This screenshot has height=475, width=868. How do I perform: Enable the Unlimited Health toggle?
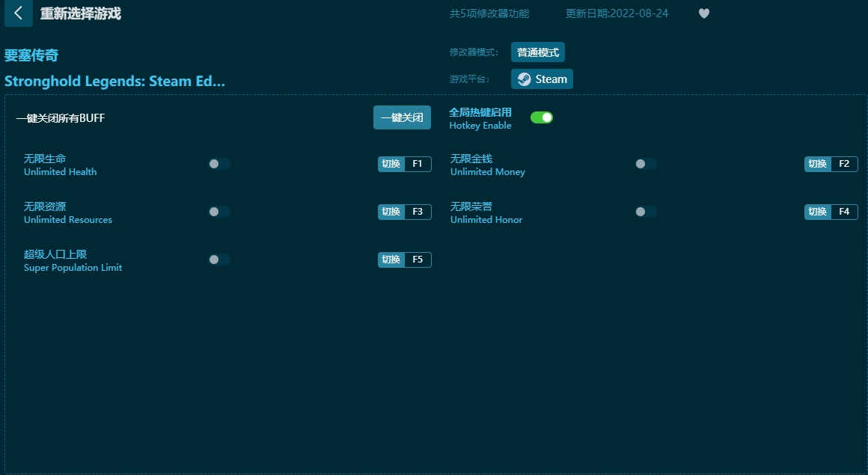click(219, 164)
